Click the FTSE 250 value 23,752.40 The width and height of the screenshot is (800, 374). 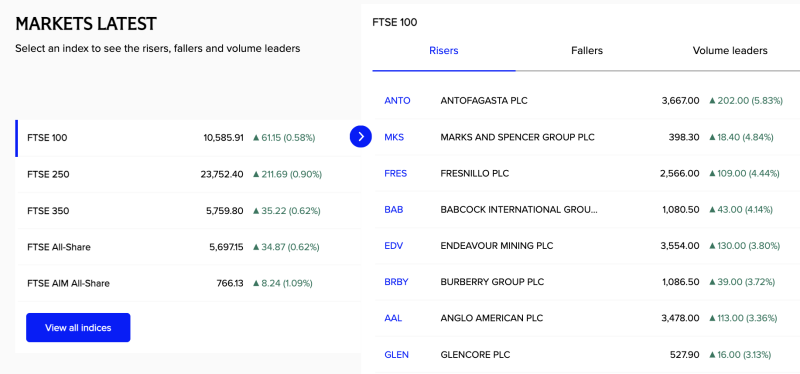[x=222, y=174]
